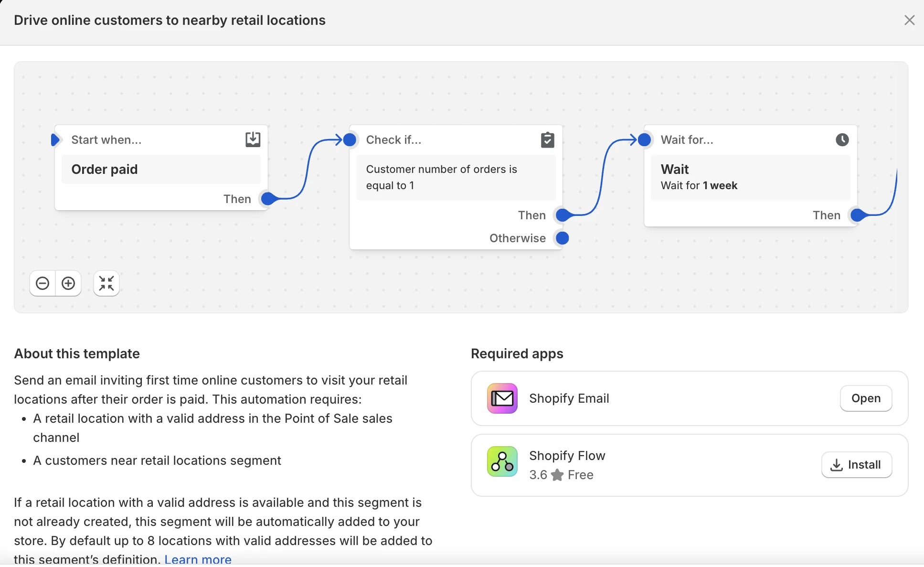The image size is (924, 567).
Task: Click the Shopify Email app icon
Action: (x=502, y=398)
